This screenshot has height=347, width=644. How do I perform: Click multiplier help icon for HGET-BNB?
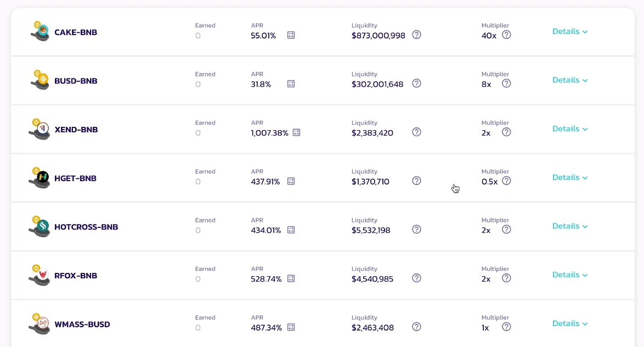click(506, 181)
